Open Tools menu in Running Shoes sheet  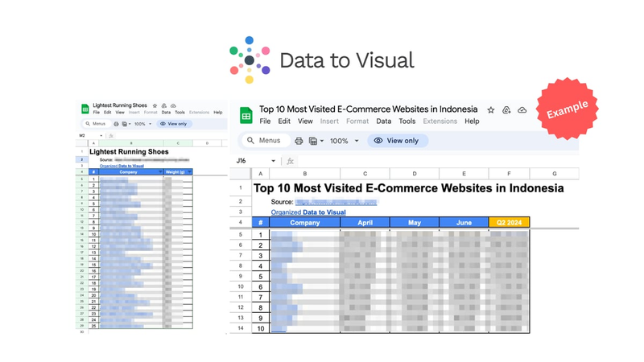(180, 112)
